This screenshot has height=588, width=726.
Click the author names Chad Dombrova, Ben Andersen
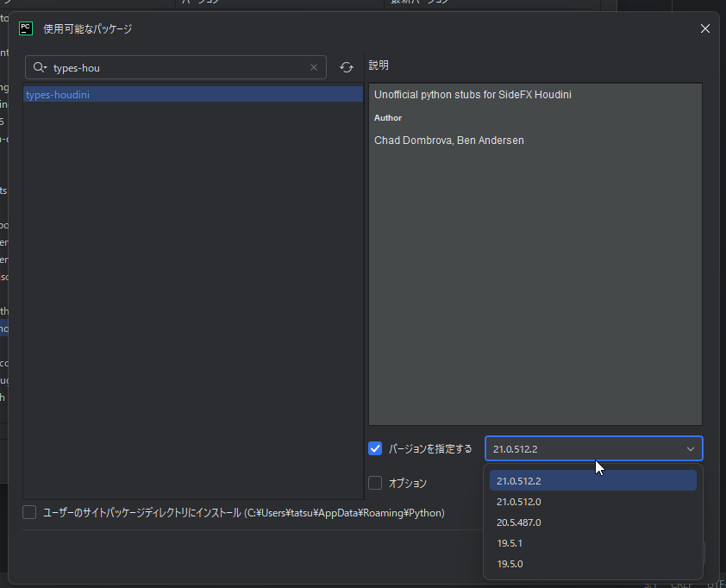[x=449, y=141]
